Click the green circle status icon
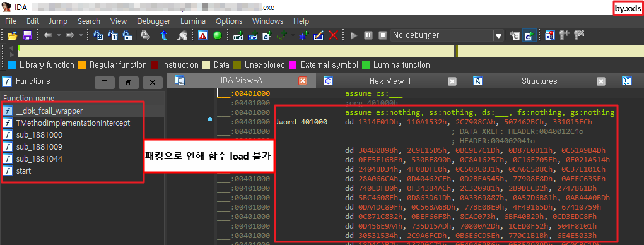This screenshot has width=644, height=245. (x=218, y=35)
